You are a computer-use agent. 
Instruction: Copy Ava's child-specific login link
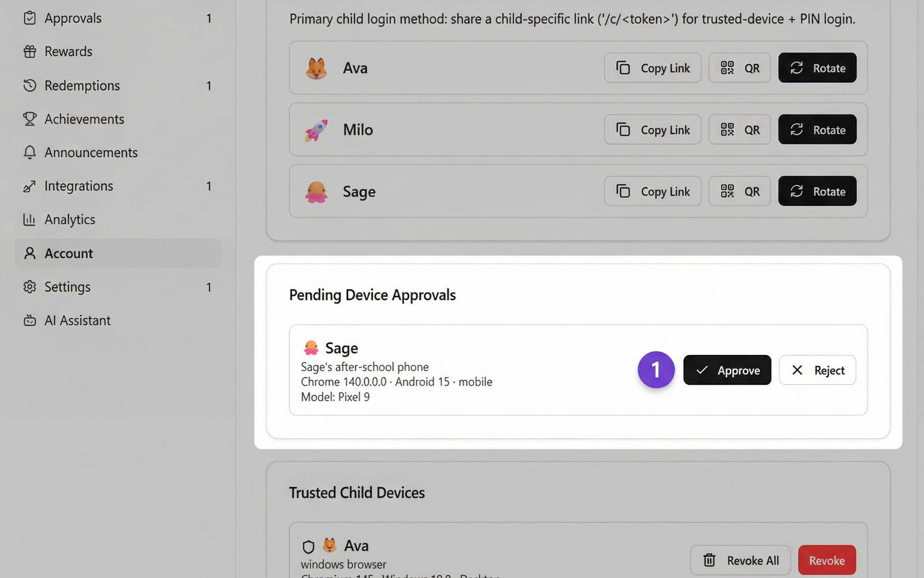[652, 68]
